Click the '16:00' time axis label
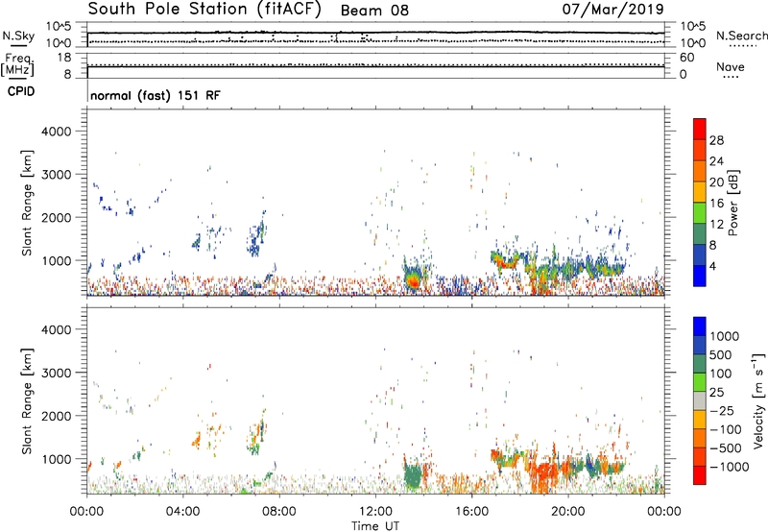This screenshot has width=768, height=532. point(471,512)
